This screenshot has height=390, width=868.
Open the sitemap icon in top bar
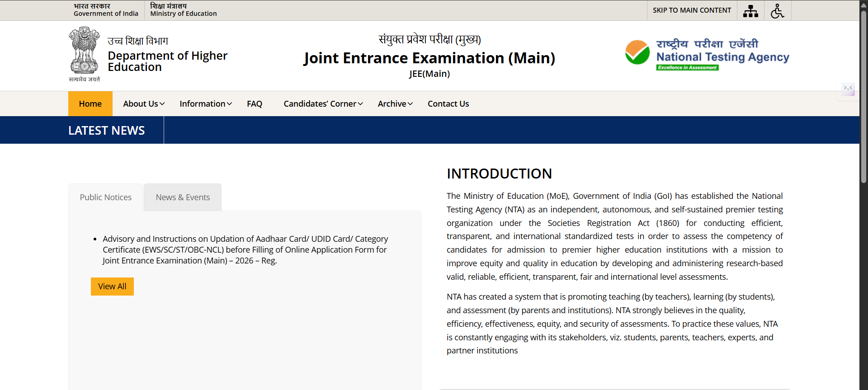point(750,11)
